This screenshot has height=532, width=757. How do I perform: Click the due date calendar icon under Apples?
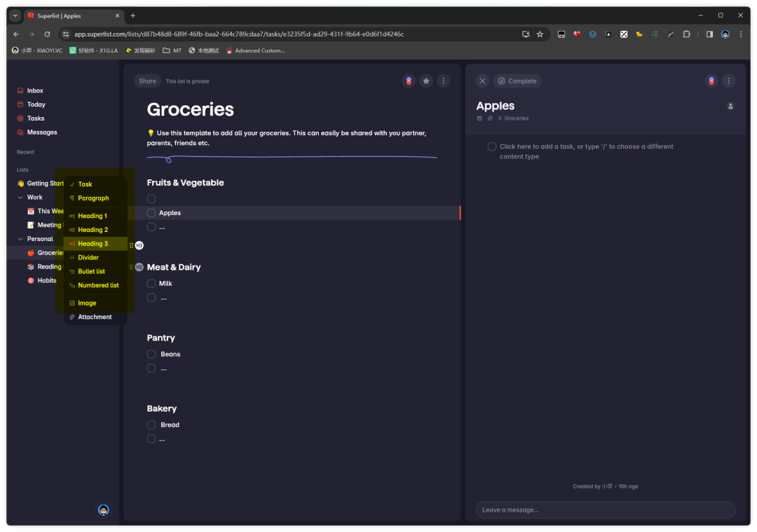coord(479,118)
